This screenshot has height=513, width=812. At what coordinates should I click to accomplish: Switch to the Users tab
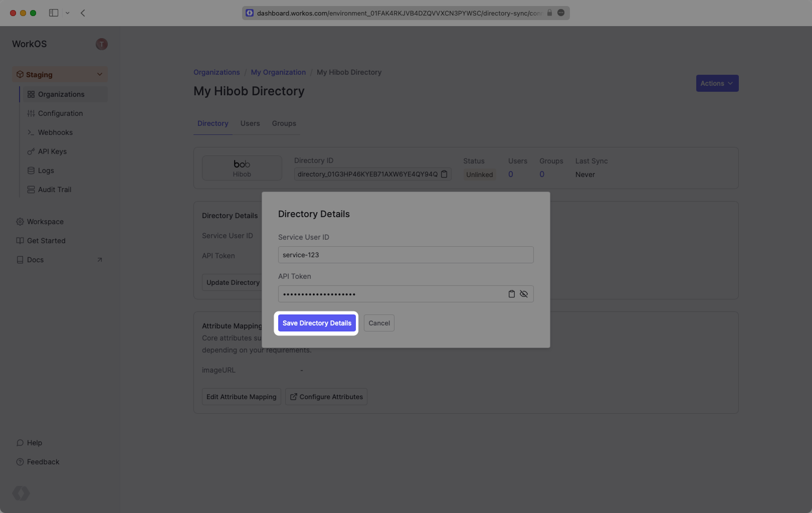pos(250,124)
